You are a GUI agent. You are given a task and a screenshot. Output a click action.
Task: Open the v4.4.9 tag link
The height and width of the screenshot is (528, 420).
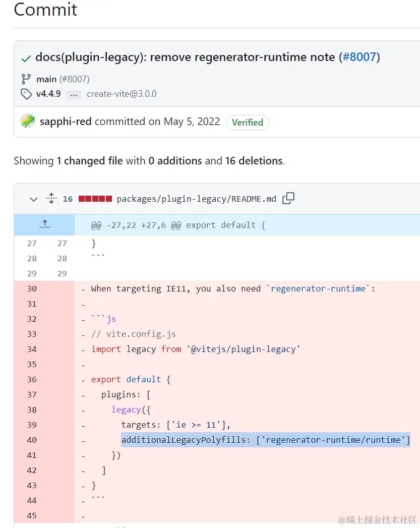click(48, 94)
